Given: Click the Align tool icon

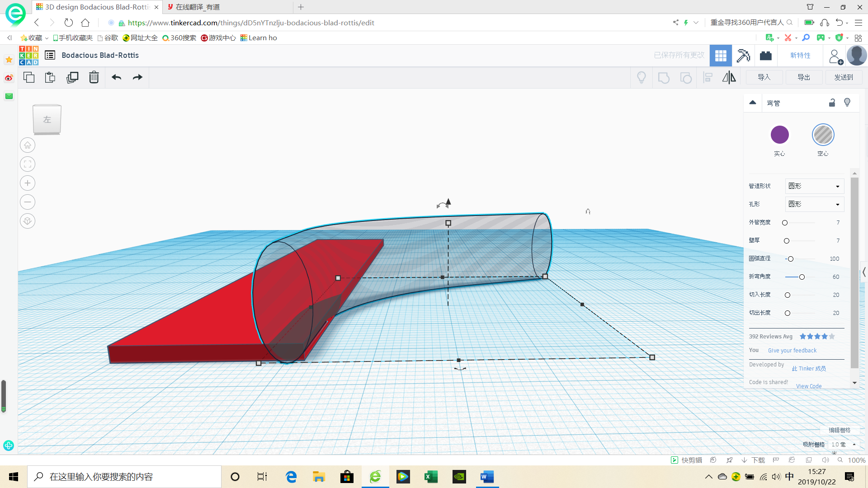Looking at the screenshot, I should (x=708, y=78).
